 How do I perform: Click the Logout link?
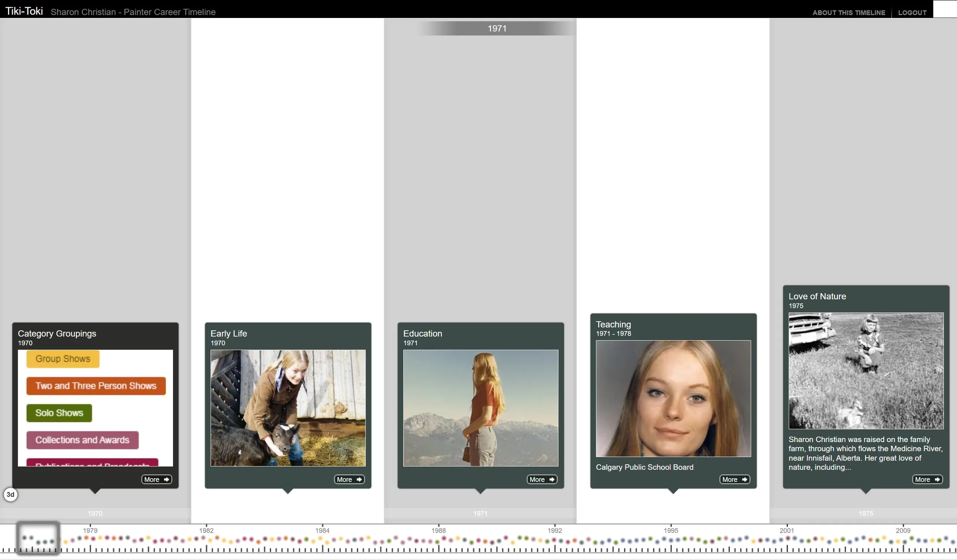point(912,13)
